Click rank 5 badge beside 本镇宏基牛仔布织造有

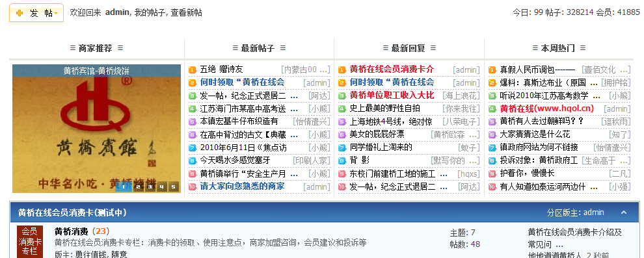tap(193, 122)
